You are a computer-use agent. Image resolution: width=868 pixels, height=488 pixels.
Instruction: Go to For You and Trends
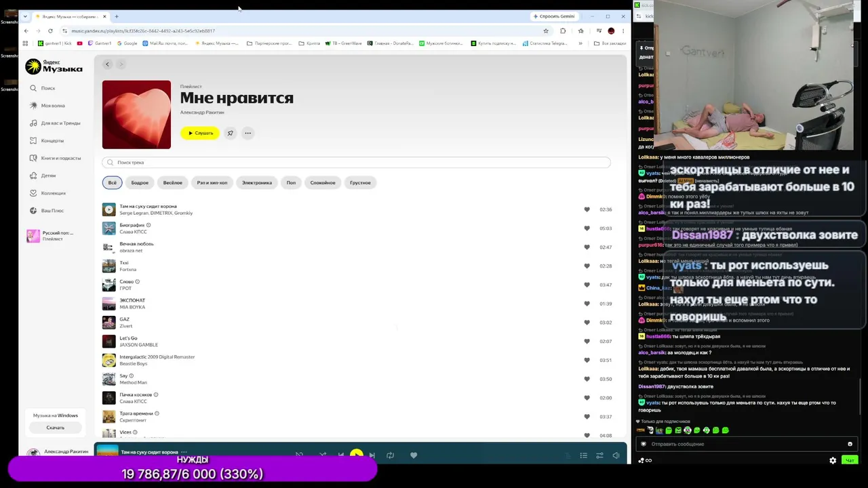click(55, 123)
